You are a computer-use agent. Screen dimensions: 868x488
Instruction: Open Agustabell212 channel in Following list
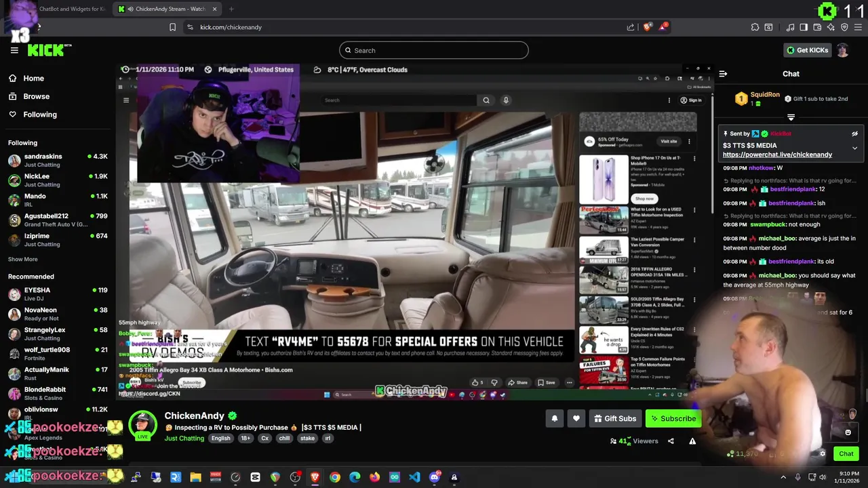coord(58,220)
